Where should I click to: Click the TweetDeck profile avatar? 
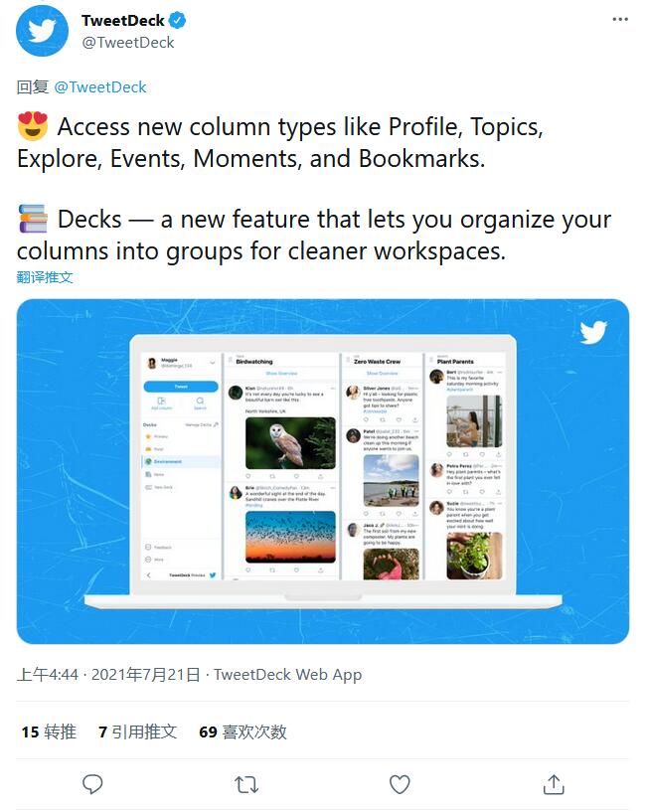pyautogui.click(x=43, y=31)
